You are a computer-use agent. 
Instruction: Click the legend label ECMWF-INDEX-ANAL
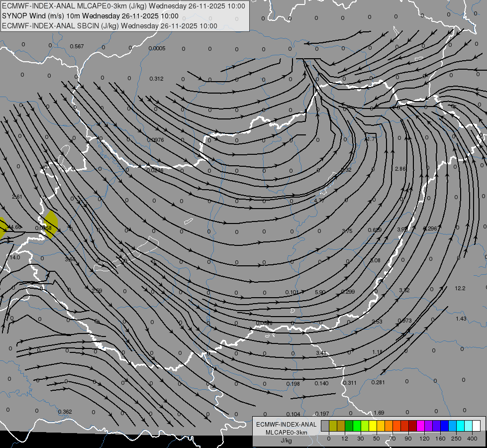287,425
